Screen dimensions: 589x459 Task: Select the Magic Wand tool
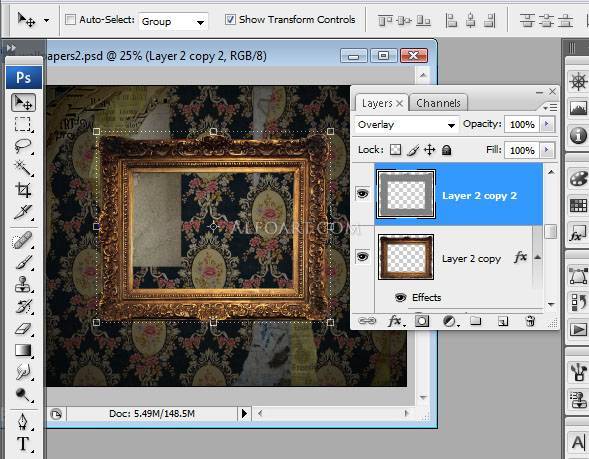(x=23, y=168)
